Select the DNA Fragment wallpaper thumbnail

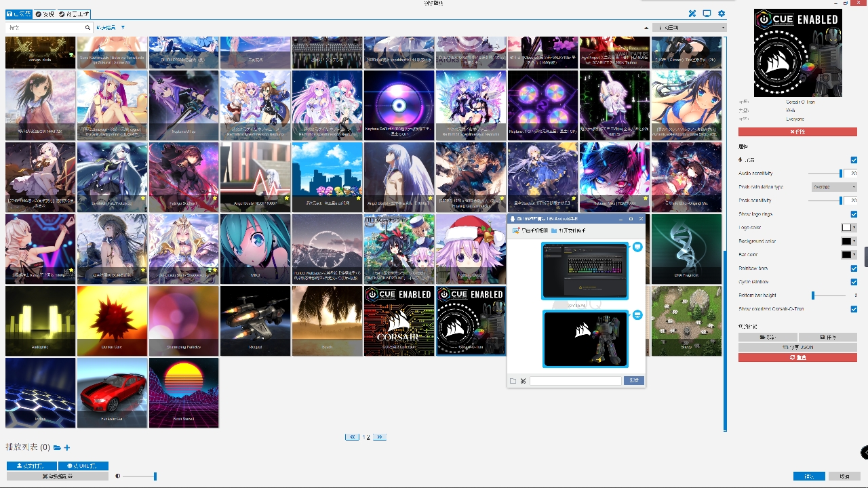point(686,249)
